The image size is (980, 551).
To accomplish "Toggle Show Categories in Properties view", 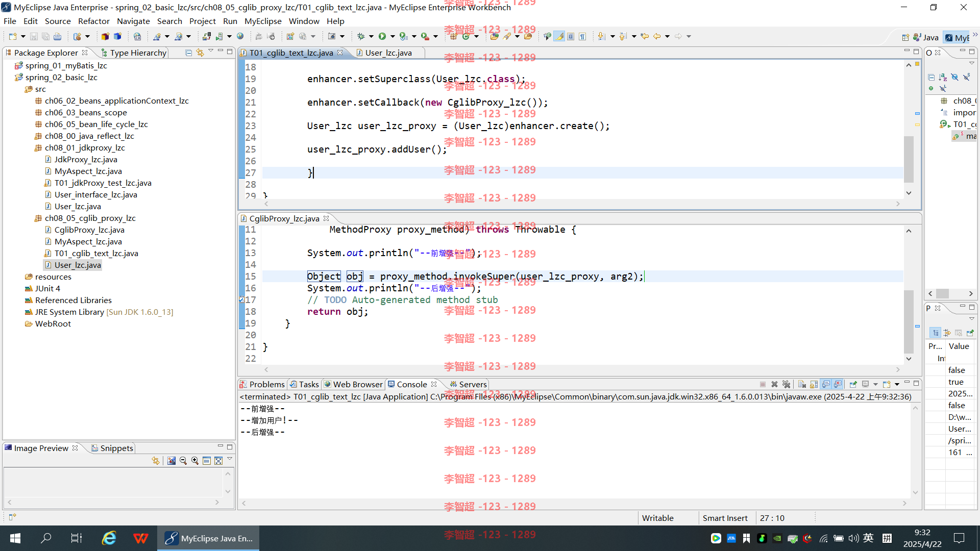I will 935,333.
